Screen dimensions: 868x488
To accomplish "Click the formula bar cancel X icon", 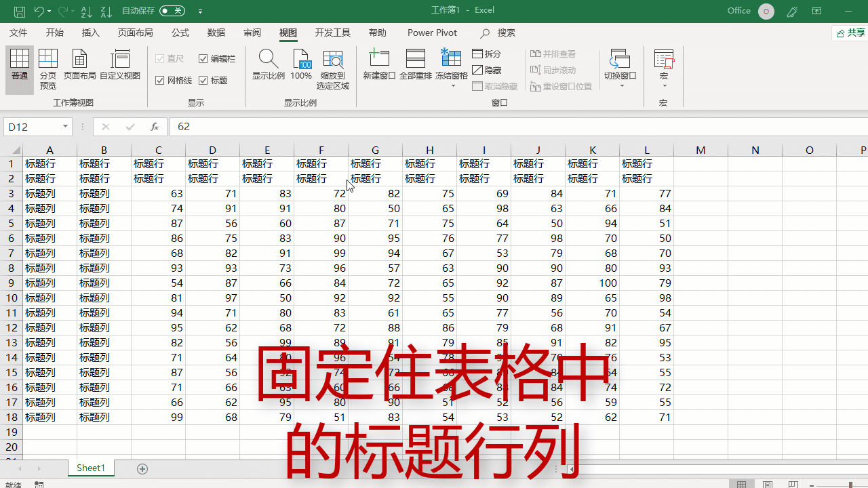I will (105, 127).
